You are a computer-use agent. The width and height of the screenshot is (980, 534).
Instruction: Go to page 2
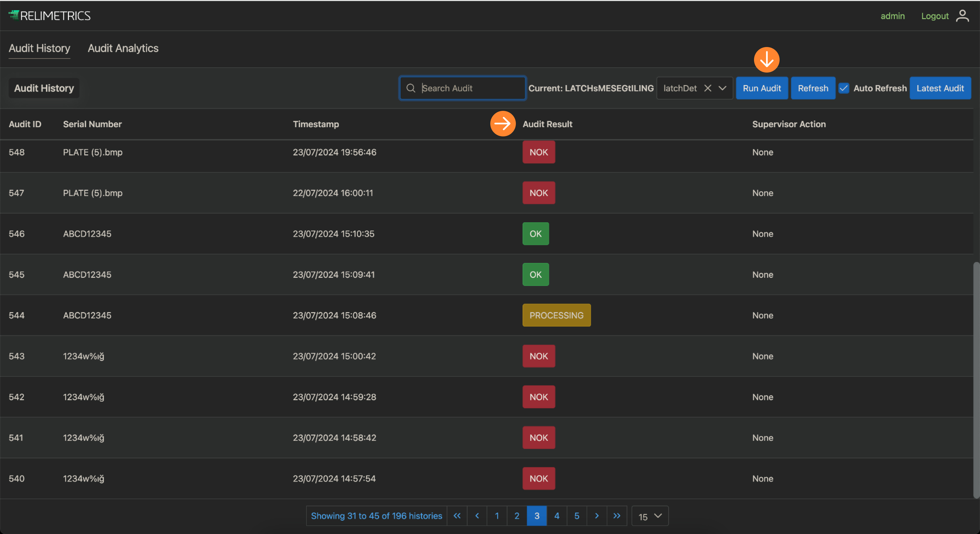[x=517, y=516]
